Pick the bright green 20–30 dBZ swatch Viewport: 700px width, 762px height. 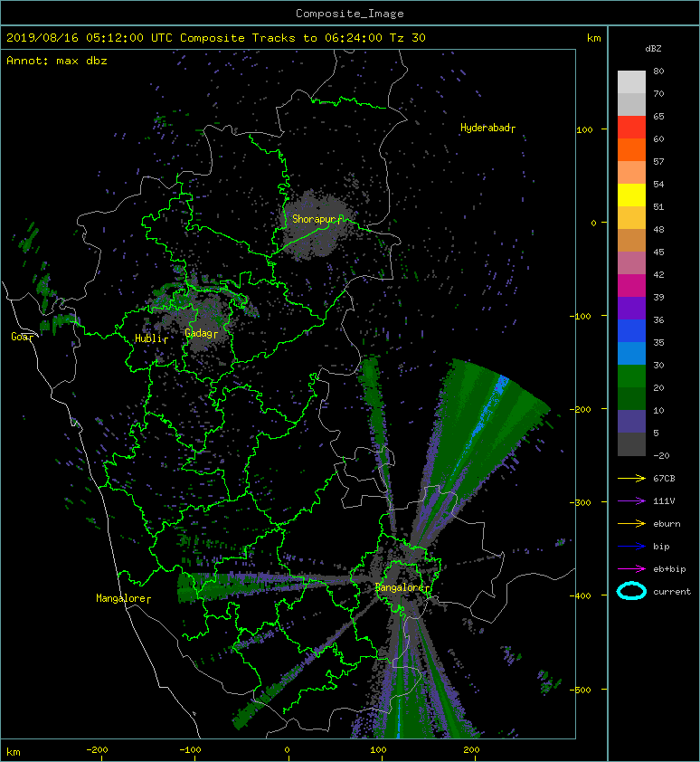pyautogui.click(x=631, y=376)
